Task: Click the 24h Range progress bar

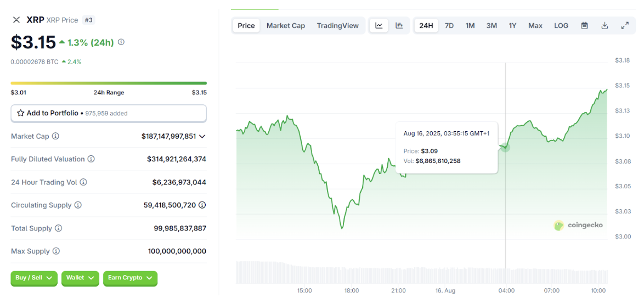Action: click(x=109, y=83)
